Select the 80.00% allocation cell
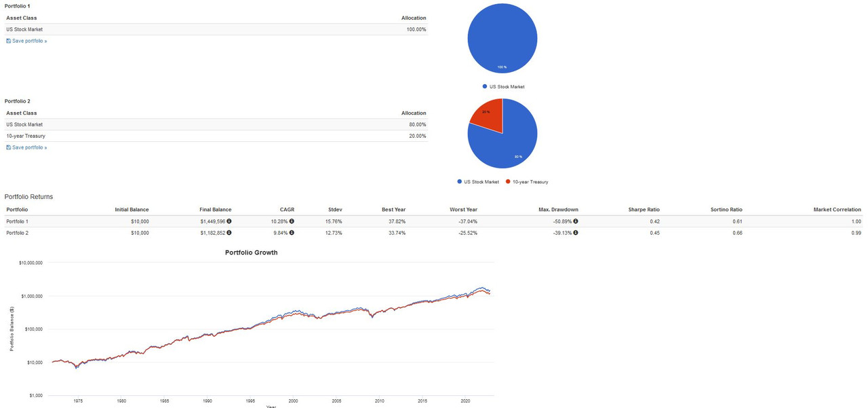The image size is (868, 408). [x=418, y=124]
